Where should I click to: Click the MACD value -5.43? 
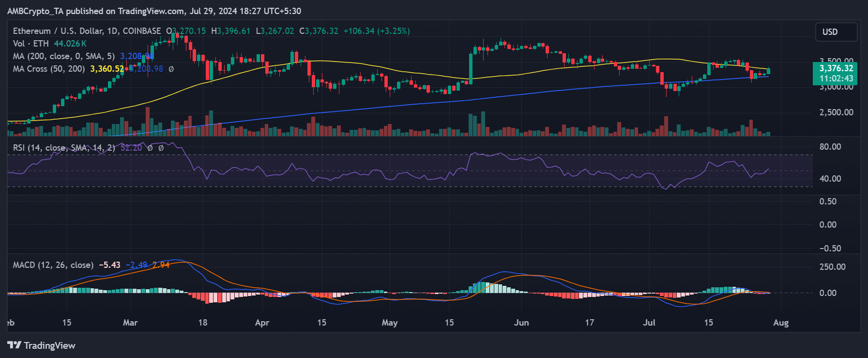(110, 265)
